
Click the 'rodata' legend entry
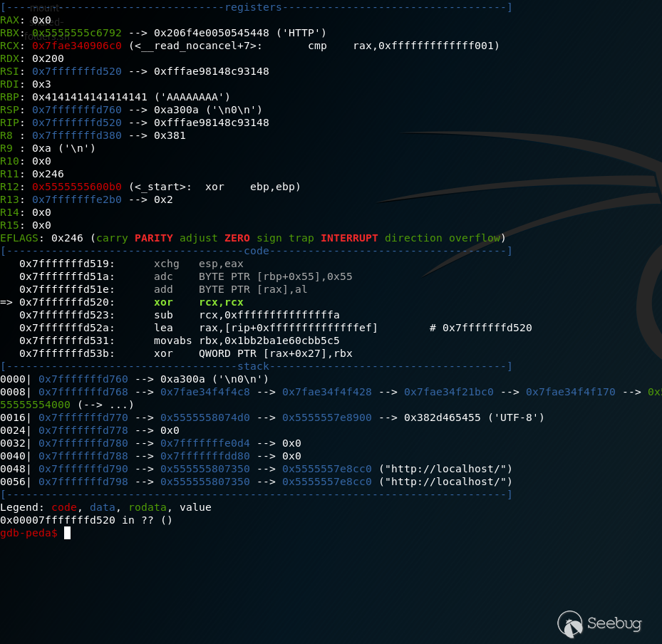pyautogui.click(x=148, y=508)
